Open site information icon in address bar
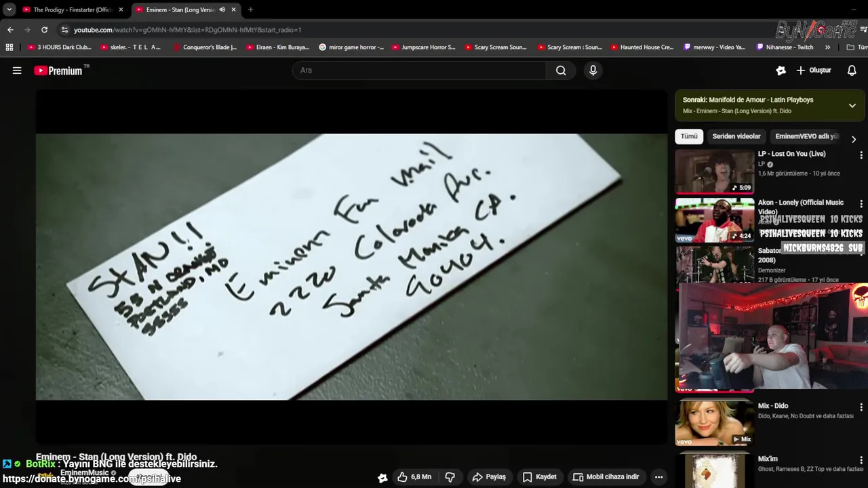Viewport: 868px width, 488px height. [64, 30]
